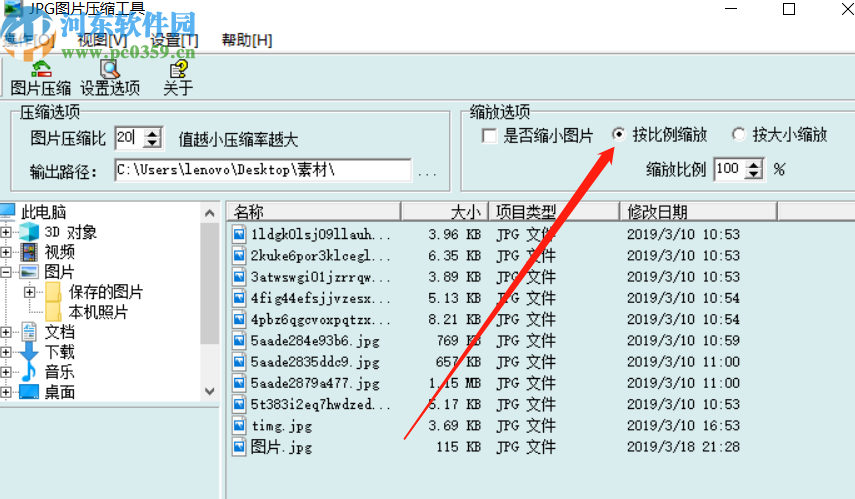
Task: Enable the 是否缩小图片 checkbox
Action: pos(489,135)
